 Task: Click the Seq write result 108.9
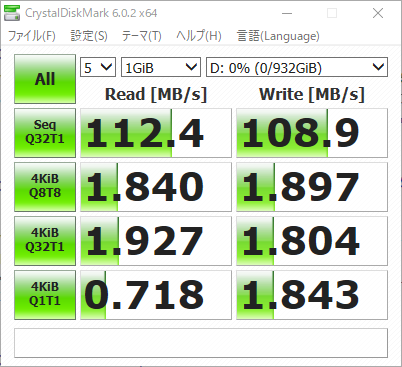coord(312,133)
